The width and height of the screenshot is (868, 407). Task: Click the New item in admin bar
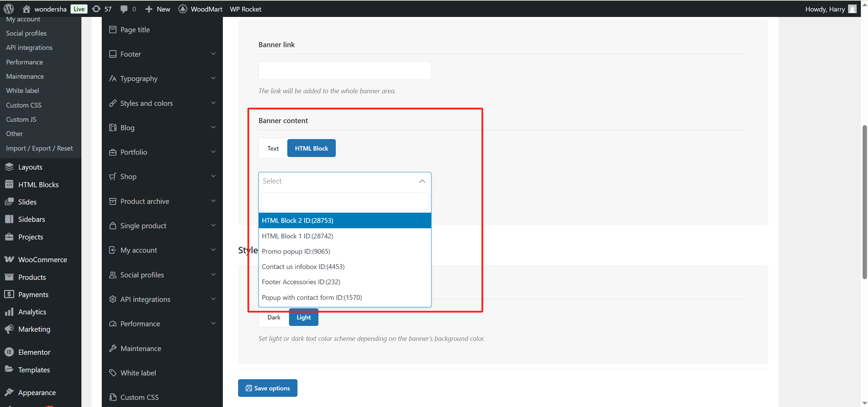[157, 9]
